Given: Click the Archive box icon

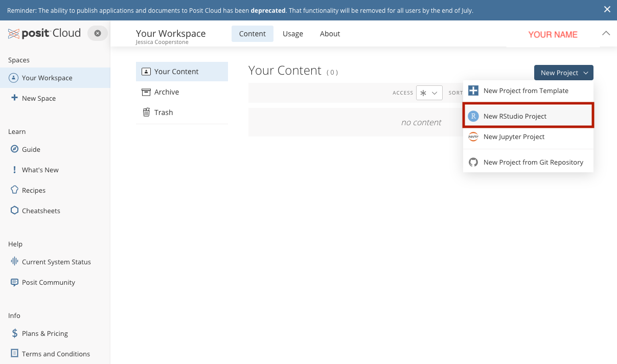Looking at the screenshot, I should click(146, 92).
